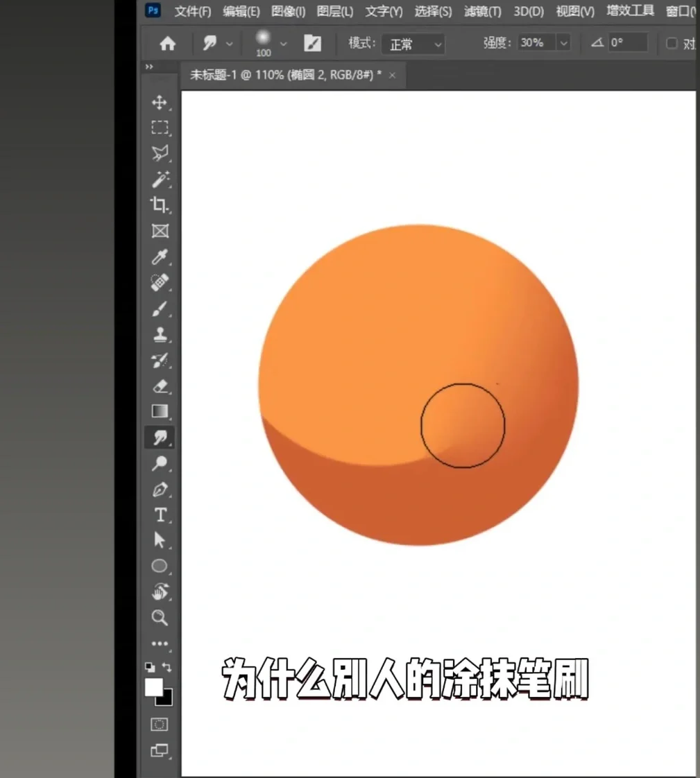Select the Magic Wand tool
700x778 pixels.
coord(160,180)
